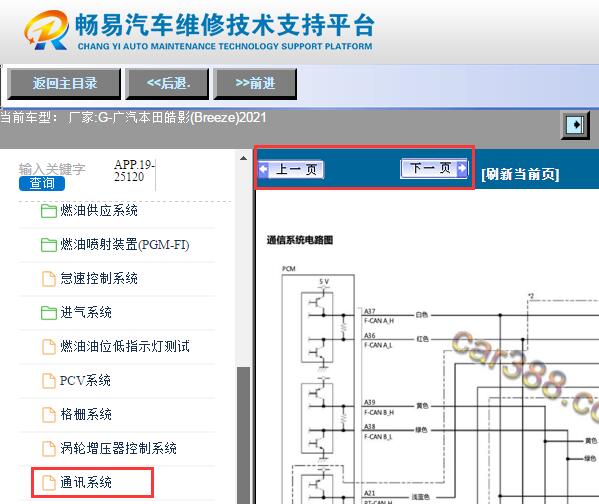Image resolution: width=599 pixels, height=504 pixels.
Task: Select the 通讯系统 entry
Action: (x=86, y=483)
